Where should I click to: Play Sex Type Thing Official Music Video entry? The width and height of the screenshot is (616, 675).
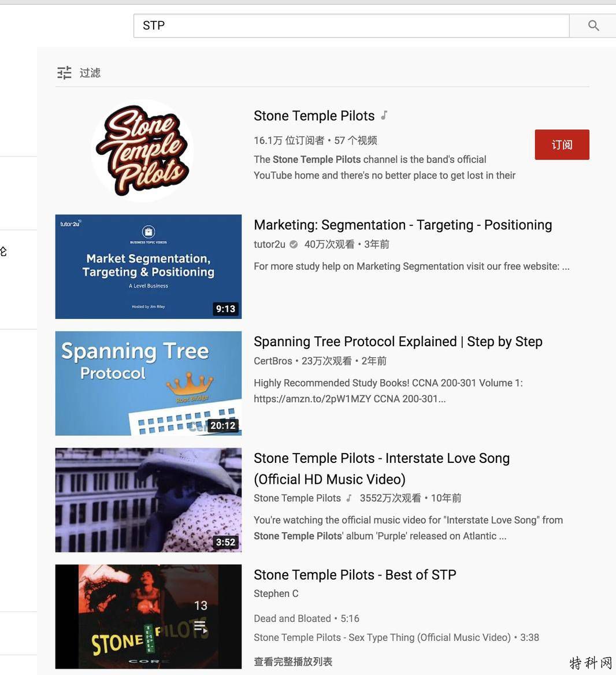coord(396,637)
